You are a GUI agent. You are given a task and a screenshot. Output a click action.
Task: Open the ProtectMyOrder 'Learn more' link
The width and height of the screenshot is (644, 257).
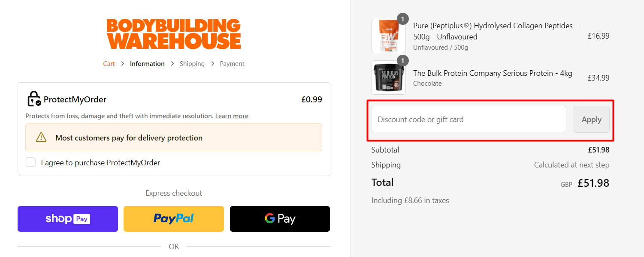[231, 116]
